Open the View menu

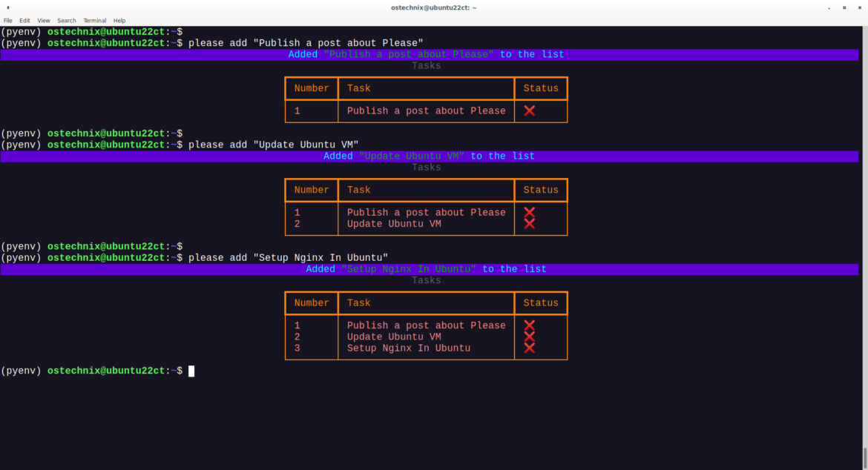(x=43, y=20)
